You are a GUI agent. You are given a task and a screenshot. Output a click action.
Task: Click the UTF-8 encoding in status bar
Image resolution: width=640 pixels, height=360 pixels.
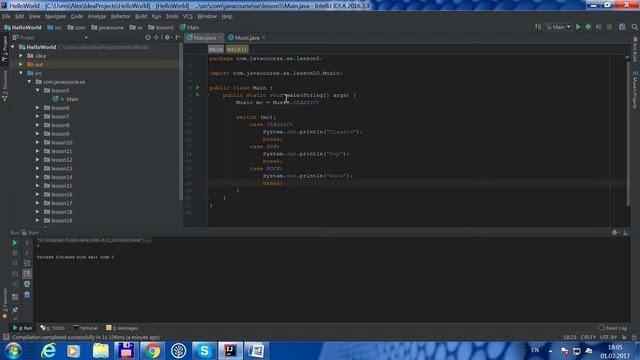tap(608, 337)
